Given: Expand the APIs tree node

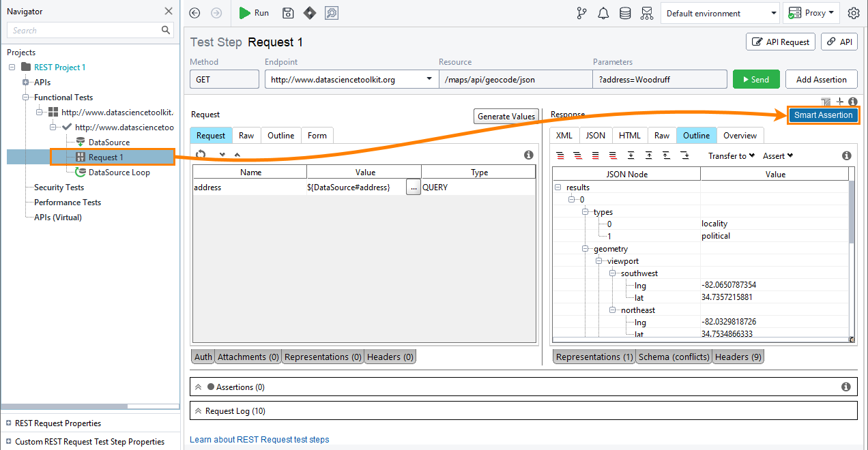Looking at the screenshot, I should tap(25, 82).
